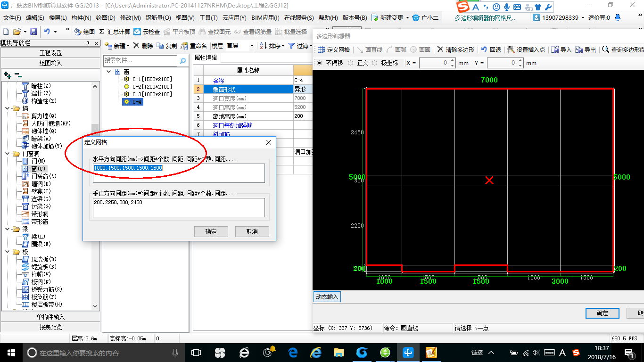Open the 报表预览 section
The image size is (644, 362).
click(x=50, y=327)
